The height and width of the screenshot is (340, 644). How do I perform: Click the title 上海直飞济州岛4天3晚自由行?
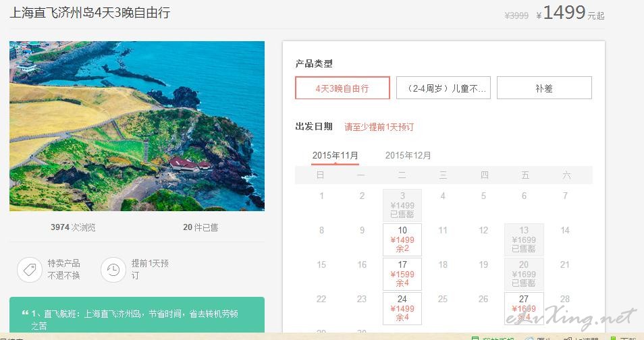coord(90,13)
